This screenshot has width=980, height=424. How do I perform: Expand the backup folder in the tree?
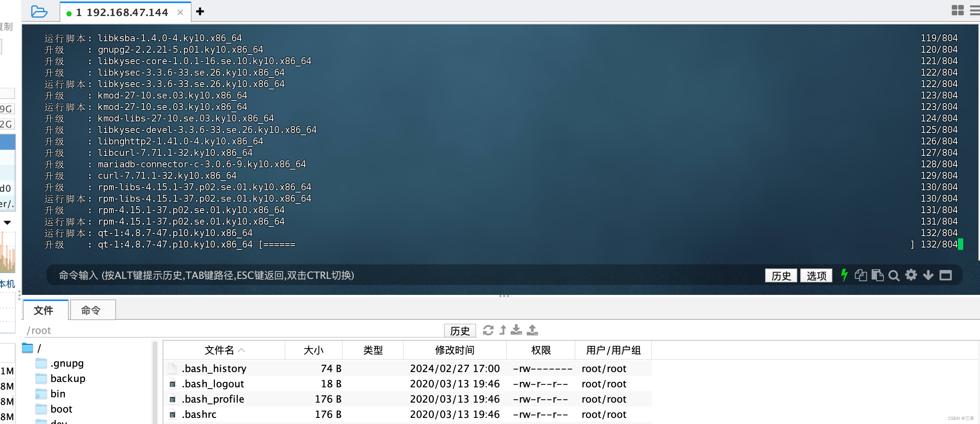click(x=68, y=379)
